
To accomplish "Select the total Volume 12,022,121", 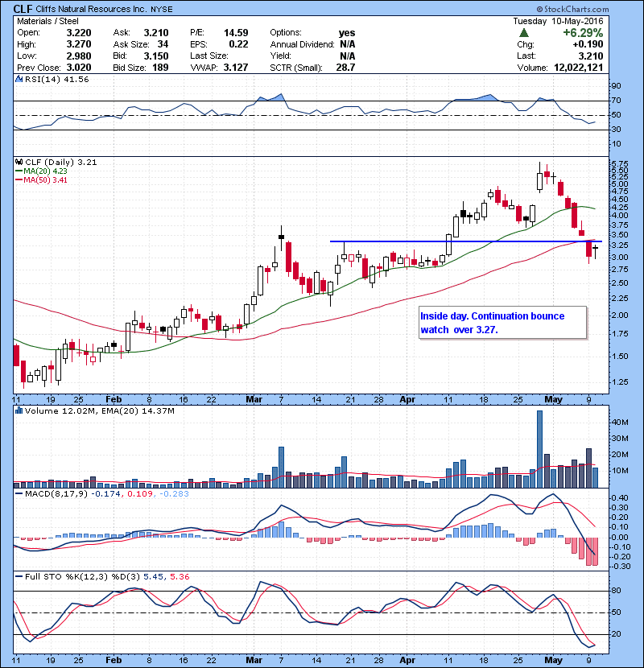I will (x=579, y=68).
